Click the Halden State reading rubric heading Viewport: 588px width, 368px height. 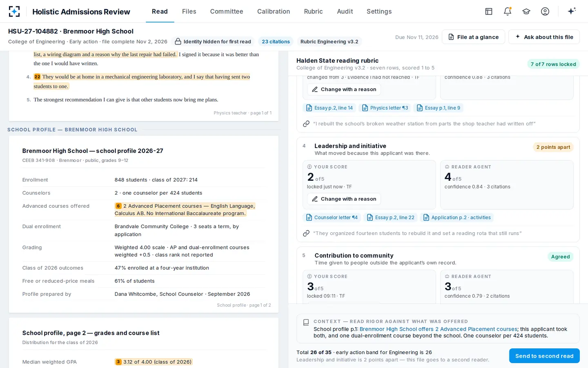337,61
